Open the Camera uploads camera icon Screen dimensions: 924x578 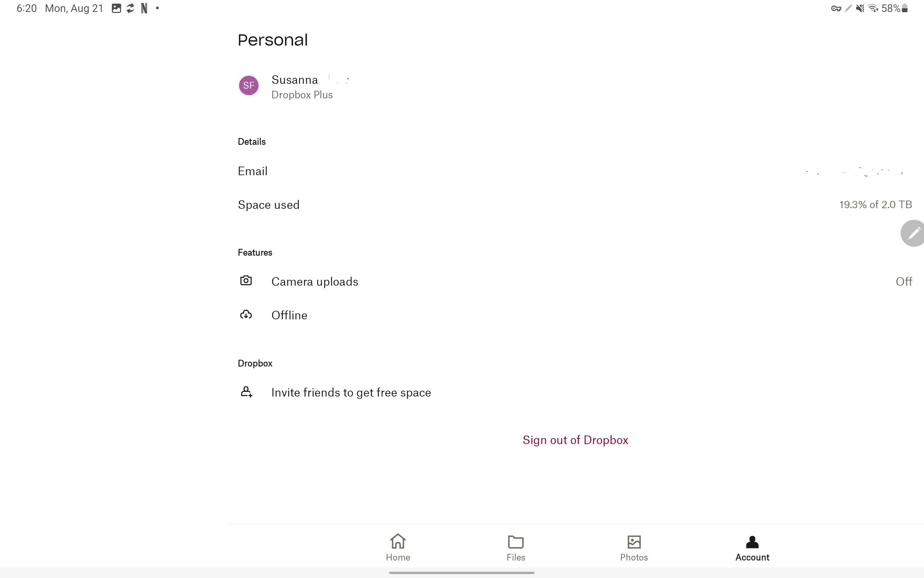point(246,281)
